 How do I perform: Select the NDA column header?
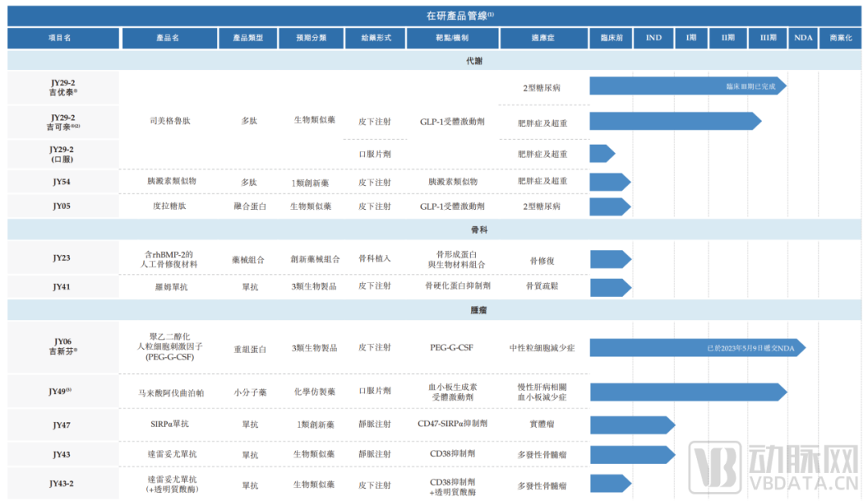coord(802,38)
